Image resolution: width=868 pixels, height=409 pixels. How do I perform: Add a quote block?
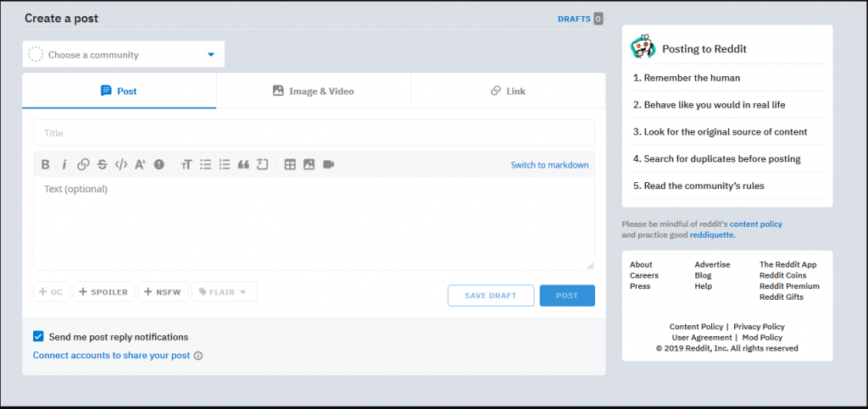coord(243,164)
